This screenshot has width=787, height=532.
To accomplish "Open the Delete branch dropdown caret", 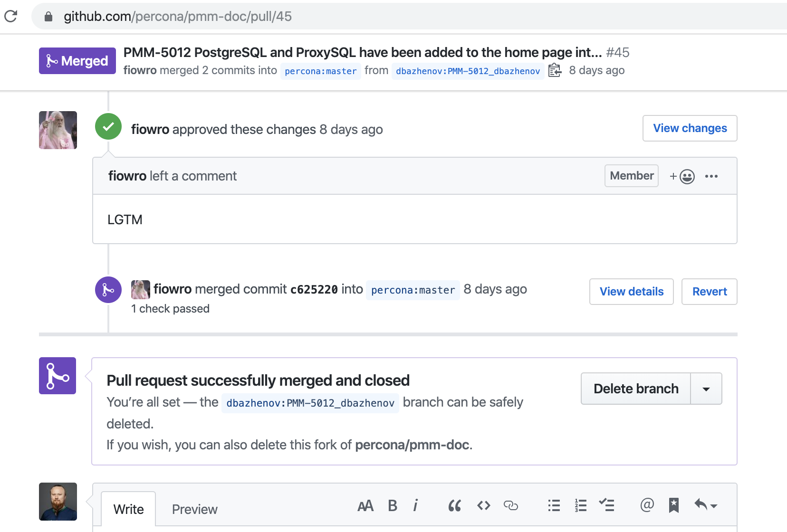I will tap(706, 389).
